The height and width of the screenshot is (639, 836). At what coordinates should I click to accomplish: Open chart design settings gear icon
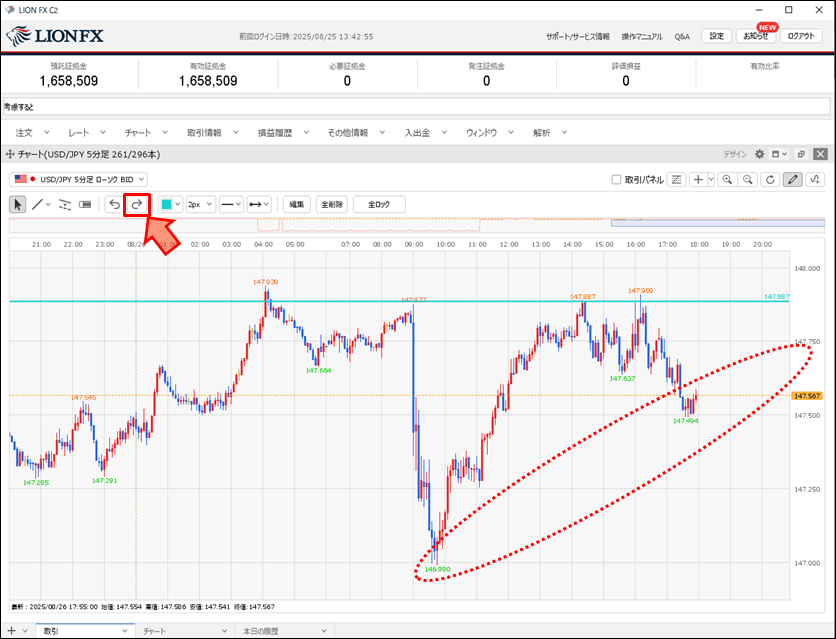[x=760, y=155]
